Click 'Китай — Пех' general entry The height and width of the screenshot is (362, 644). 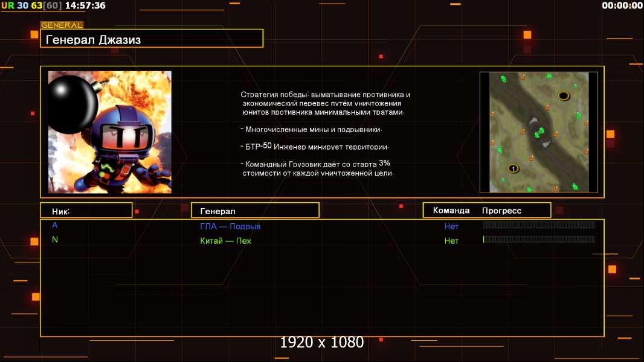click(x=225, y=241)
